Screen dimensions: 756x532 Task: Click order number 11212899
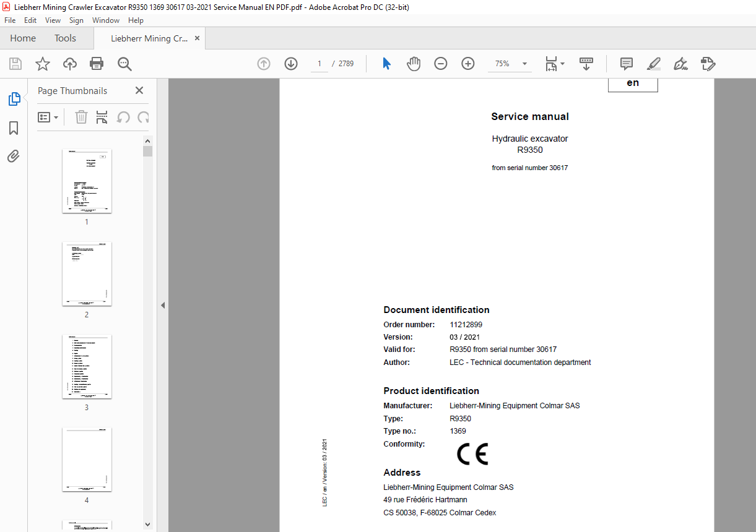click(466, 325)
